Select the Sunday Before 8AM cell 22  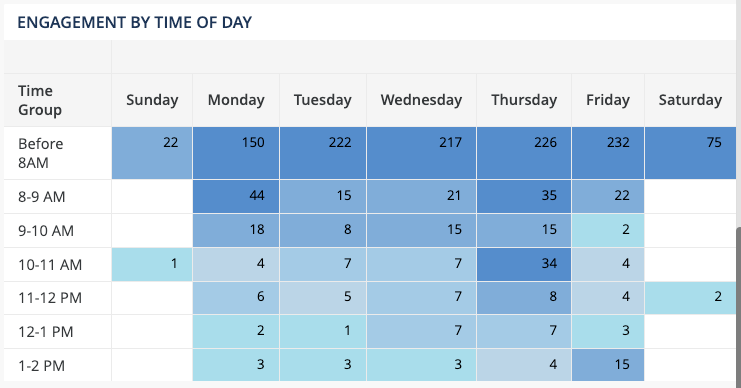click(x=152, y=153)
